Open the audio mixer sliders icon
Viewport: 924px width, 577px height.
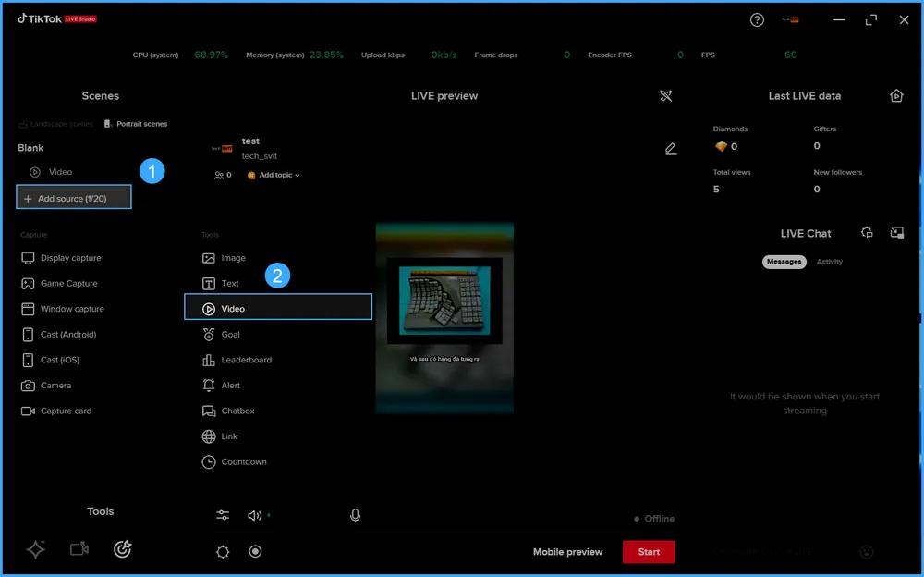(x=223, y=515)
